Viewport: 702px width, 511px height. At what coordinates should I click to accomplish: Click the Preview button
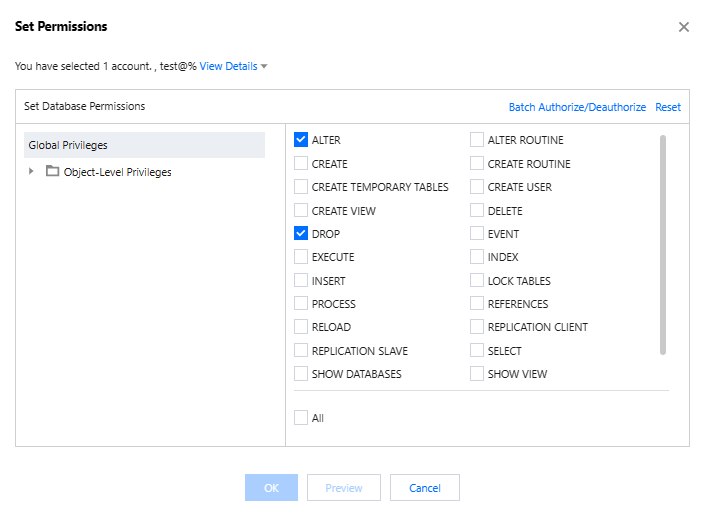344,488
